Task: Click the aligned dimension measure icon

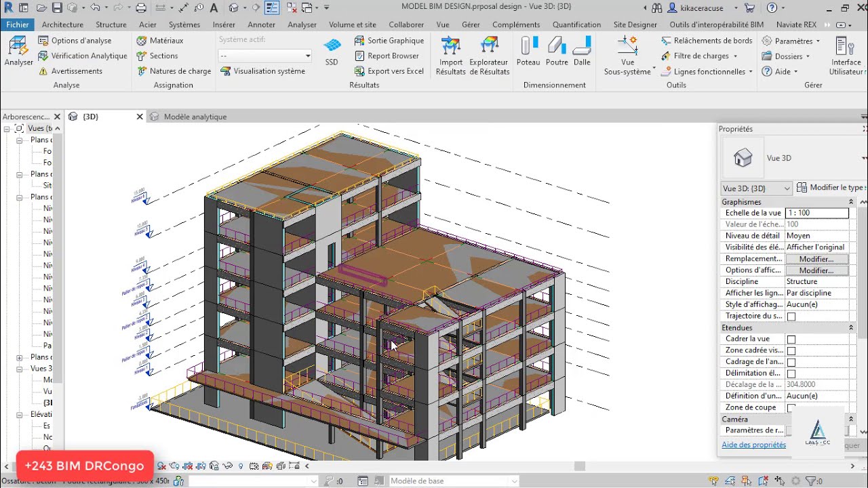Action: (x=183, y=8)
